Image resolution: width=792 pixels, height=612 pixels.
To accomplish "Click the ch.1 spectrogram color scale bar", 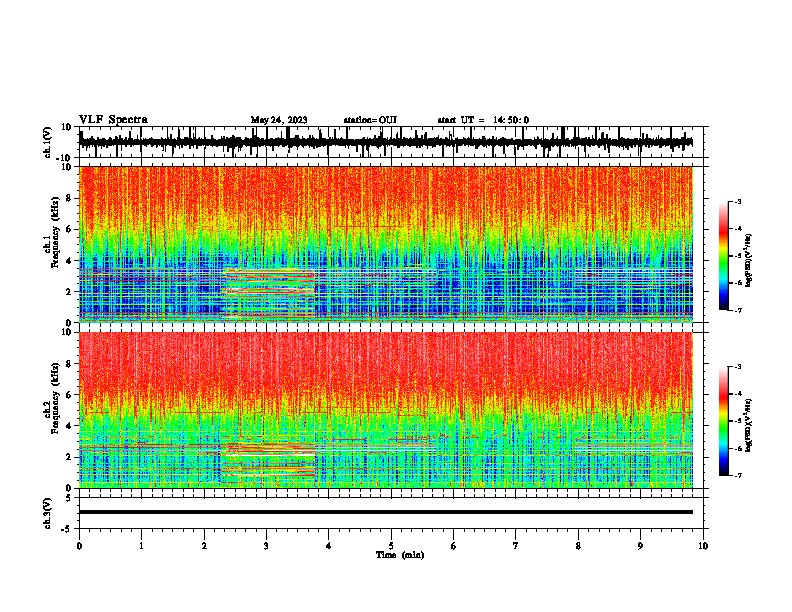I will coord(724,256).
